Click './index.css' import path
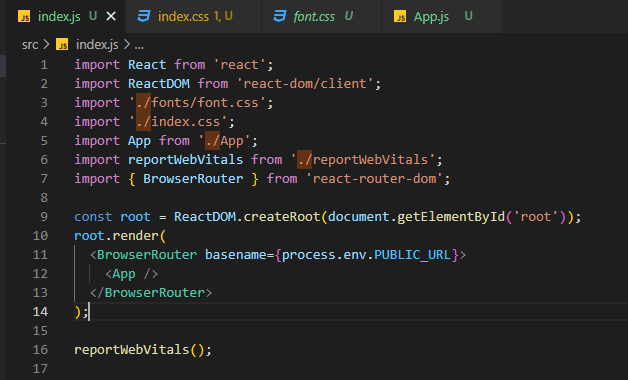 click(x=178, y=122)
